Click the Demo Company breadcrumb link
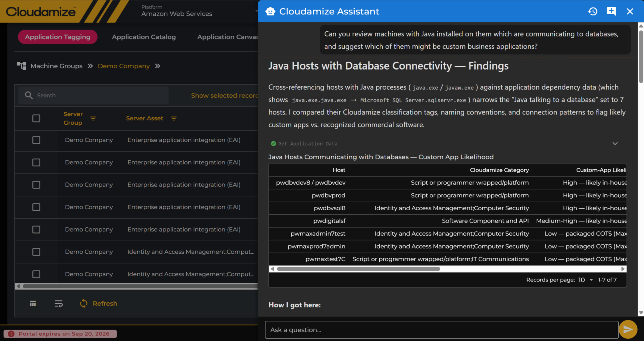This screenshot has width=644, height=341. [x=124, y=66]
